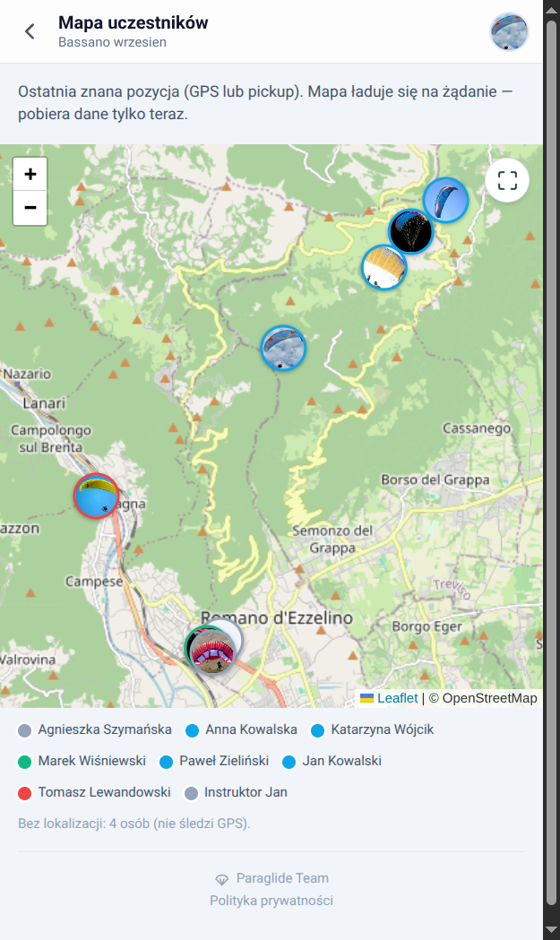Screen dimensions: 560x940
Task: Open the Polityka prywatności link
Action: (271, 901)
